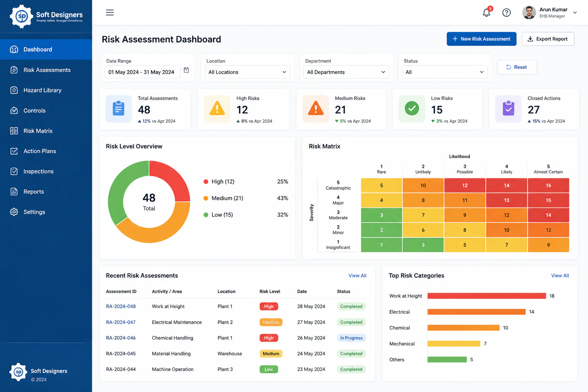
Task: Click the Electrical Maintenance activity cell
Action: point(177,322)
